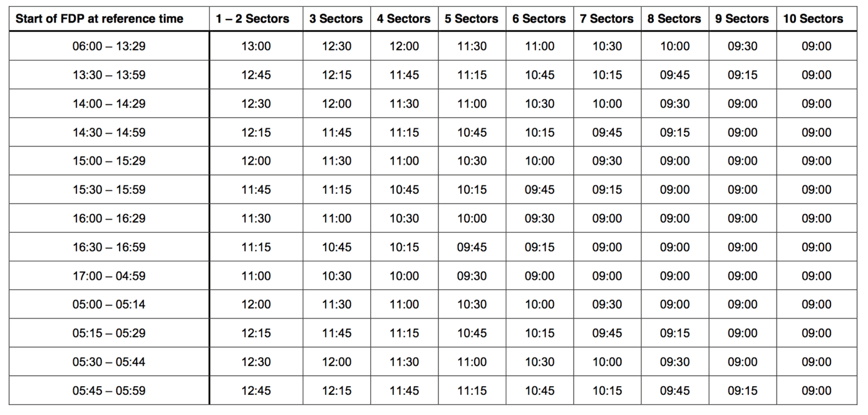This screenshot has height=415, width=868.
Task: Click the '1 – 2 Sectors' column header
Action: pyautogui.click(x=252, y=18)
